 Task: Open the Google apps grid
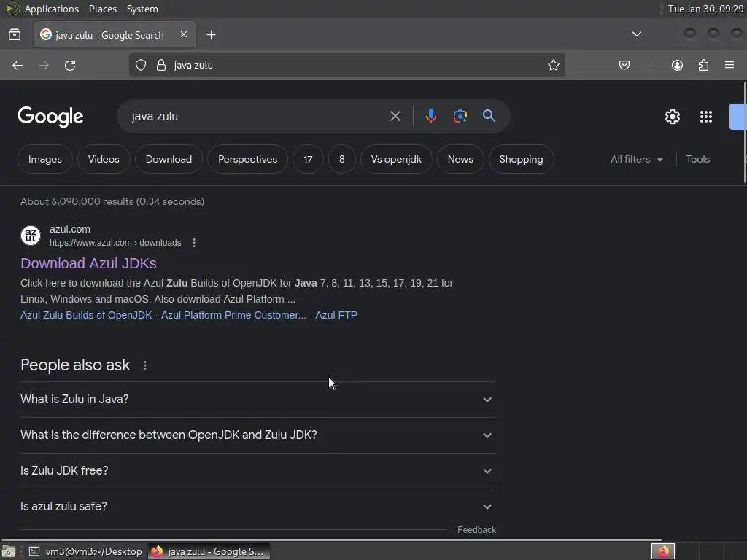[706, 117]
